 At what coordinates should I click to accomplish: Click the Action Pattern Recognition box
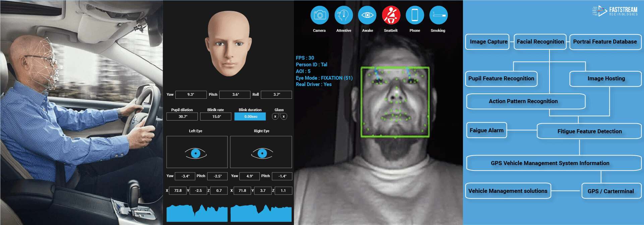pos(526,101)
